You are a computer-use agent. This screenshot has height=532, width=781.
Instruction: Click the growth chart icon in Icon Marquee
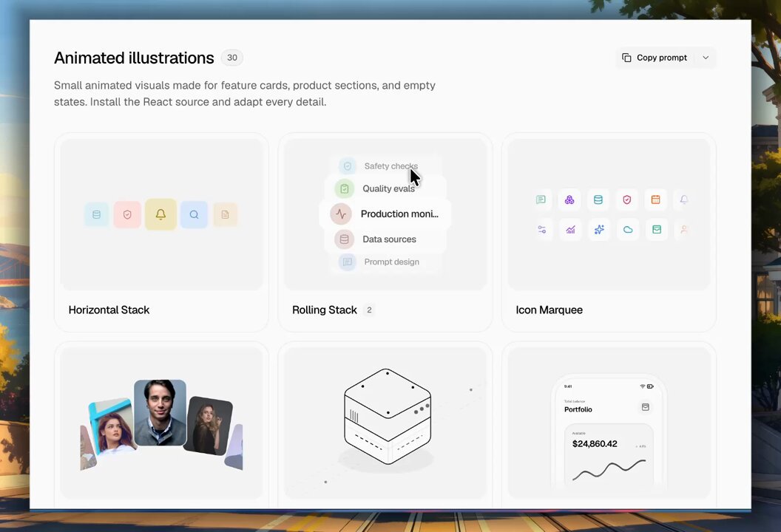click(x=570, y=229)
